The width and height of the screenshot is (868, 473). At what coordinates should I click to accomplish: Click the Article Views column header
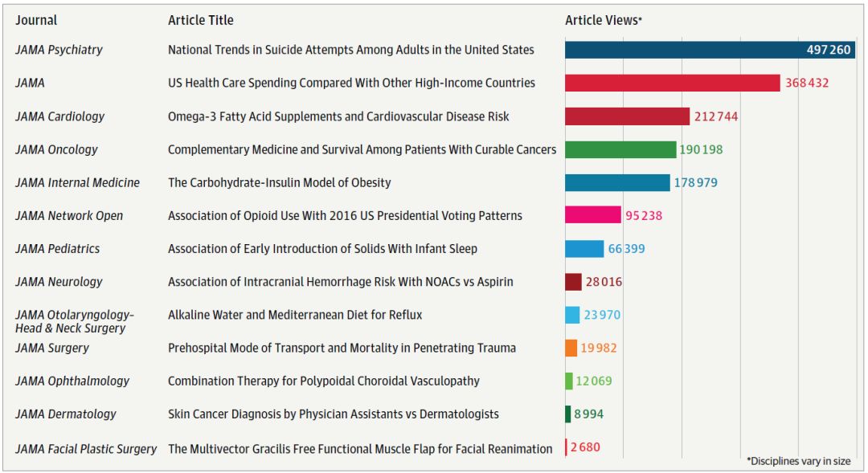click(x=603, y=20)
